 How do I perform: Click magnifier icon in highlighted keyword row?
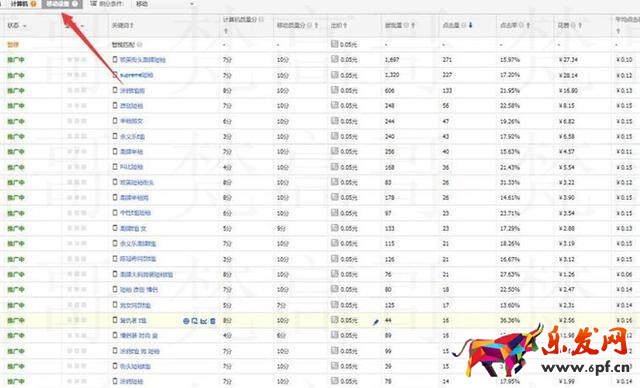195,321
